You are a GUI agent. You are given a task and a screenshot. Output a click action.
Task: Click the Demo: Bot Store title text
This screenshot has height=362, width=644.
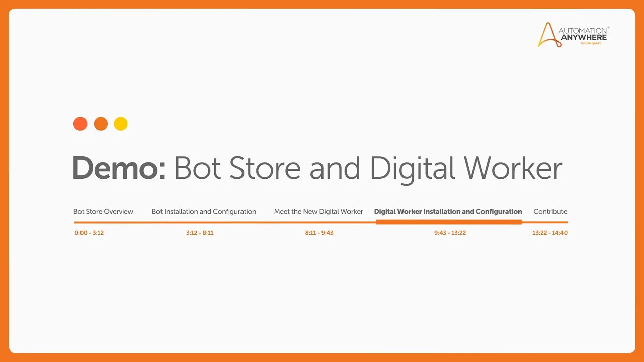click(318, 168)
